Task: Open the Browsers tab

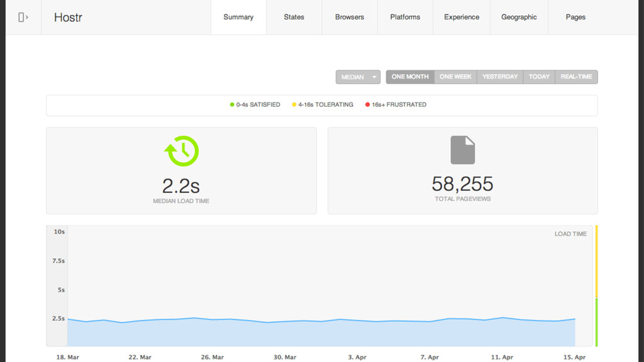Action: pos(350,17)
